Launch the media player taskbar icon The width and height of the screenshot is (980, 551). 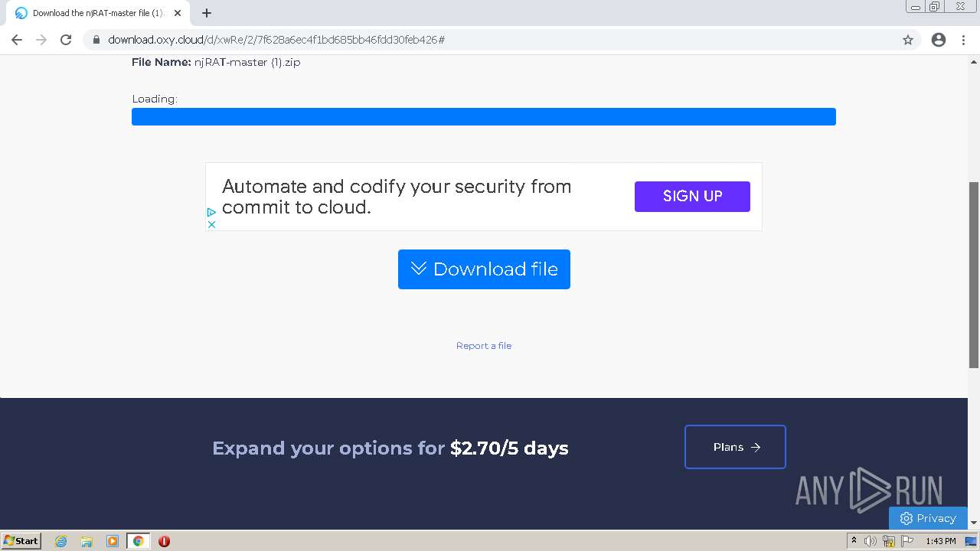[113, 541]
